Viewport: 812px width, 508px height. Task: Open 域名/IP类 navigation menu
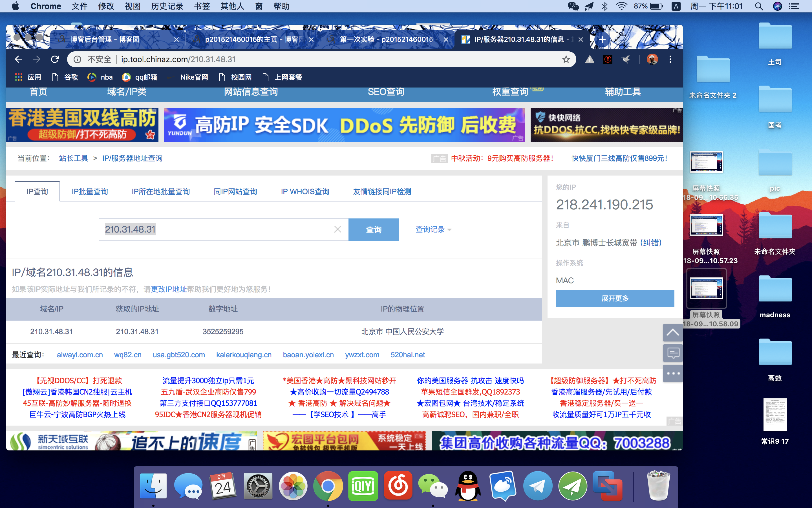[x=127, y=92]
